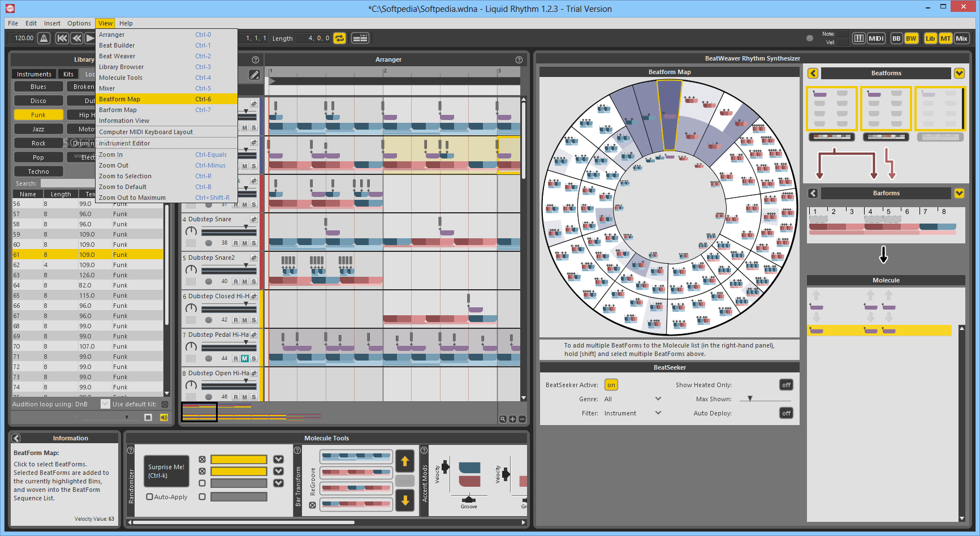This screenshot has width=980, height=536.
Task: Expand Dubstep Snare track options icon
Action: pos(254,219)
